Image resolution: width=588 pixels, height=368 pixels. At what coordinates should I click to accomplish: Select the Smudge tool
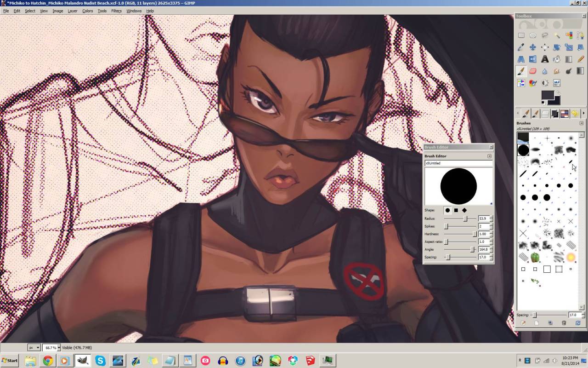557,71
